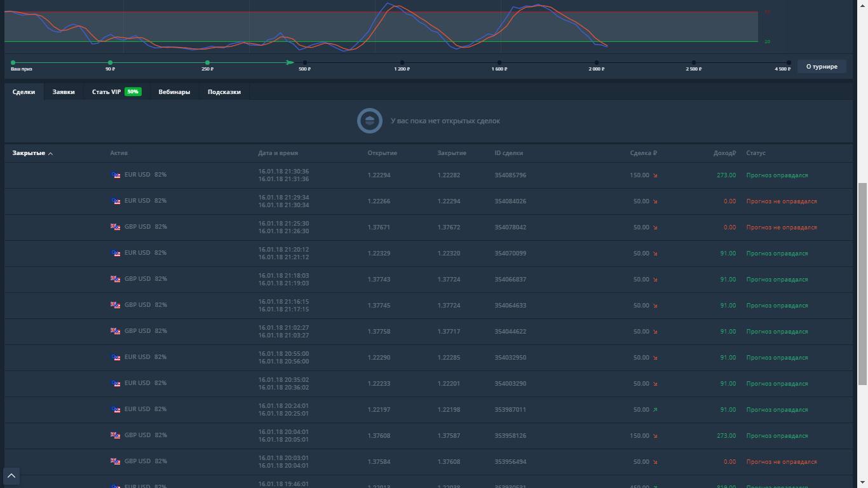Click the ID сделки column header

[509, 153]
